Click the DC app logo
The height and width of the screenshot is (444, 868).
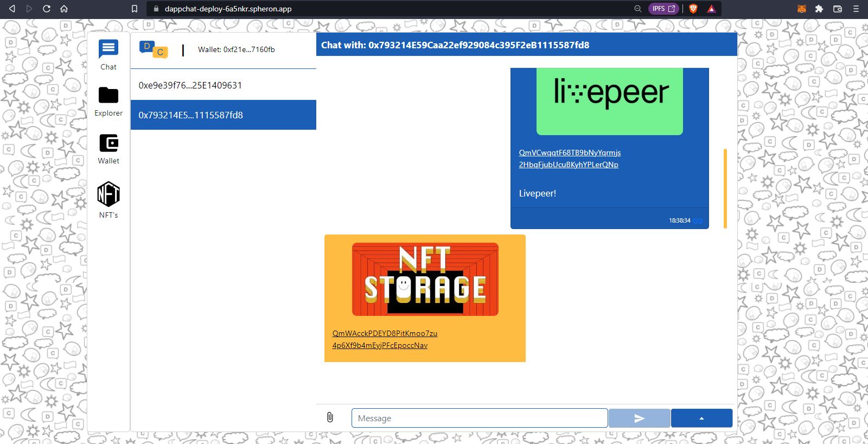click(x=154, y=49)
